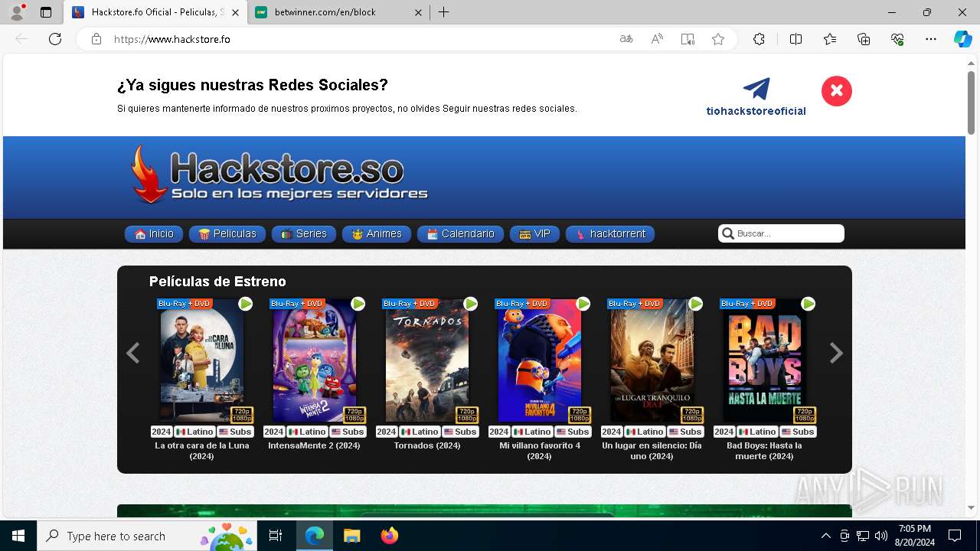Open the Windows Start menu
The width and height of the screenshot is (980, 551).
click(18, 536)
